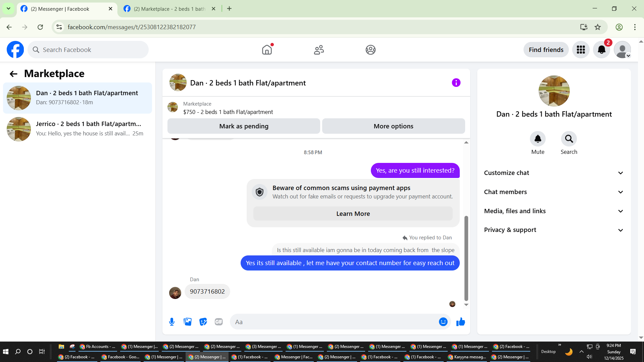Viewport: 644px width, 362px height.
Task: Click Dan's avatar beside his message
Action: point(175,293)
